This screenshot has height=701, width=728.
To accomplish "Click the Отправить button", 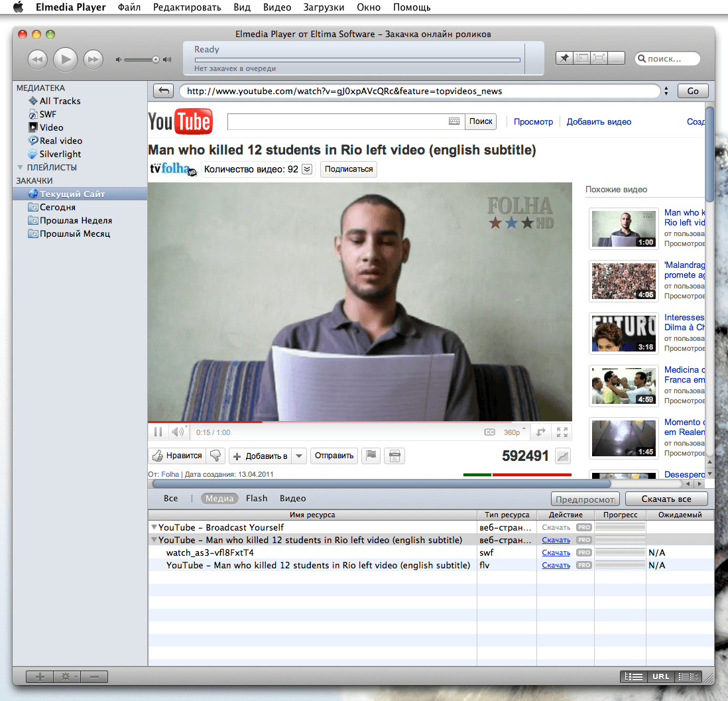I will 334,456.
